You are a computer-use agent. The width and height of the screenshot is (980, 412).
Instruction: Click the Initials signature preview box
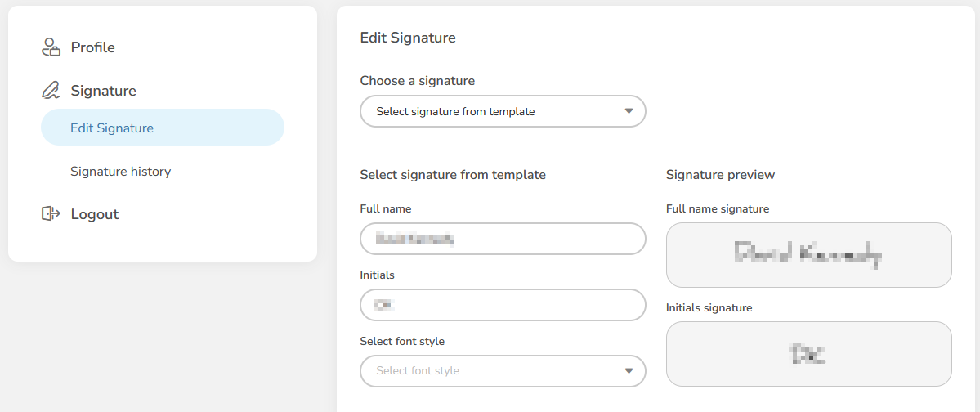point(808,354)
